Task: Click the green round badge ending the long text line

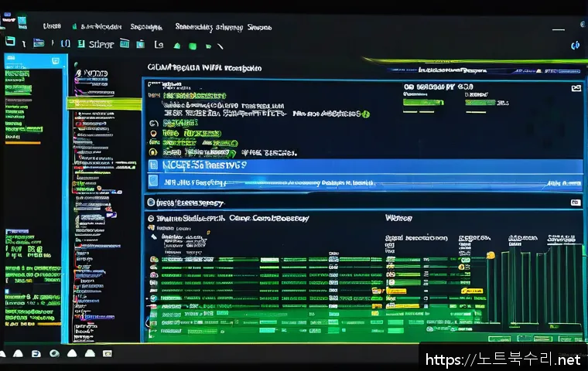Action: pyautogui.click(x=365, y=114)
